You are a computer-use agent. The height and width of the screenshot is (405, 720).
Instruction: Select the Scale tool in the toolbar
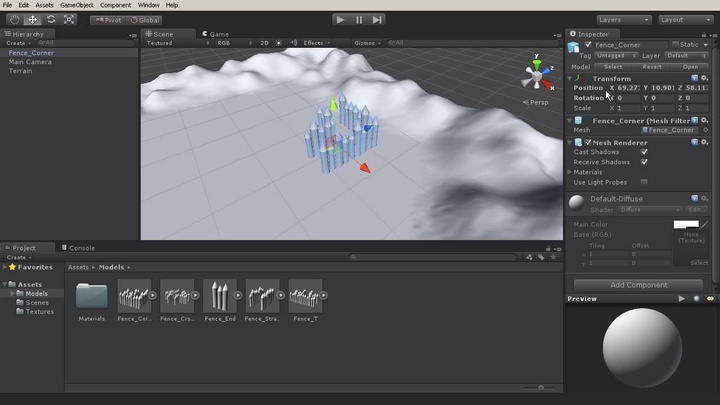coord(69,19)
